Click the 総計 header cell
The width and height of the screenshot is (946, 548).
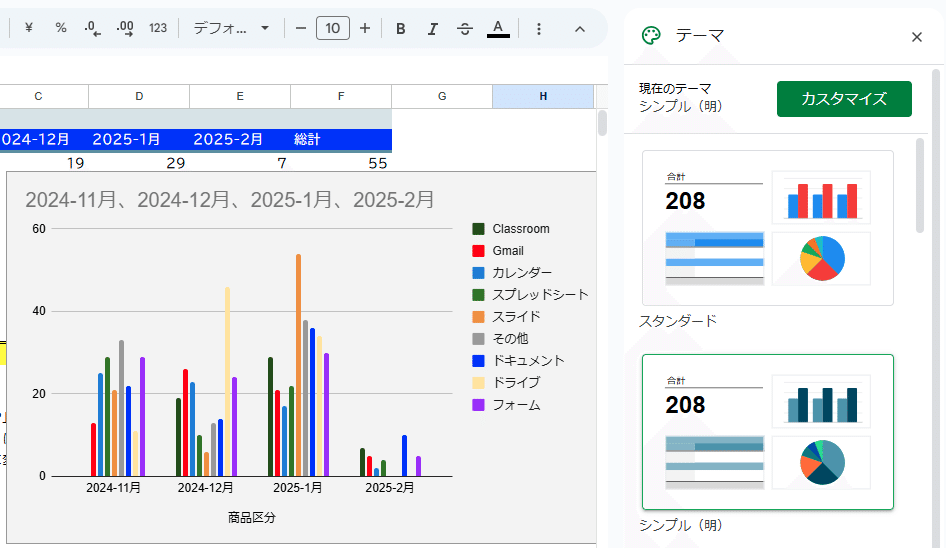[341, 139]
